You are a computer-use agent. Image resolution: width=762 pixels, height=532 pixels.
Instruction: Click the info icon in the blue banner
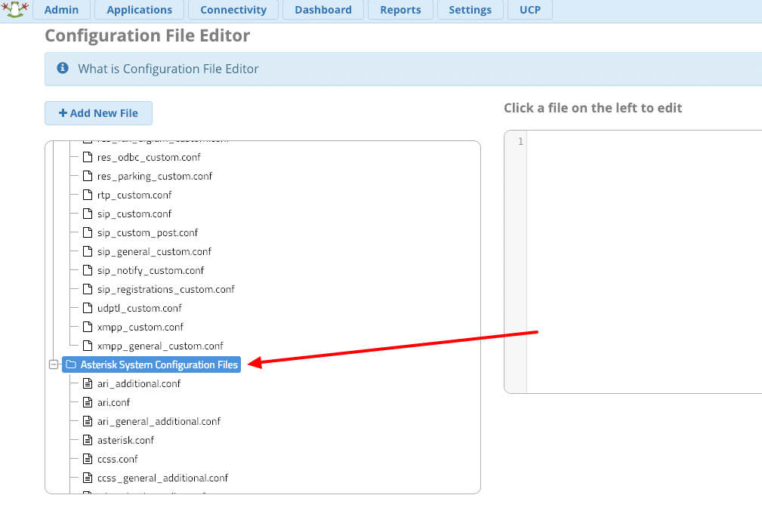tap(63, 69)
